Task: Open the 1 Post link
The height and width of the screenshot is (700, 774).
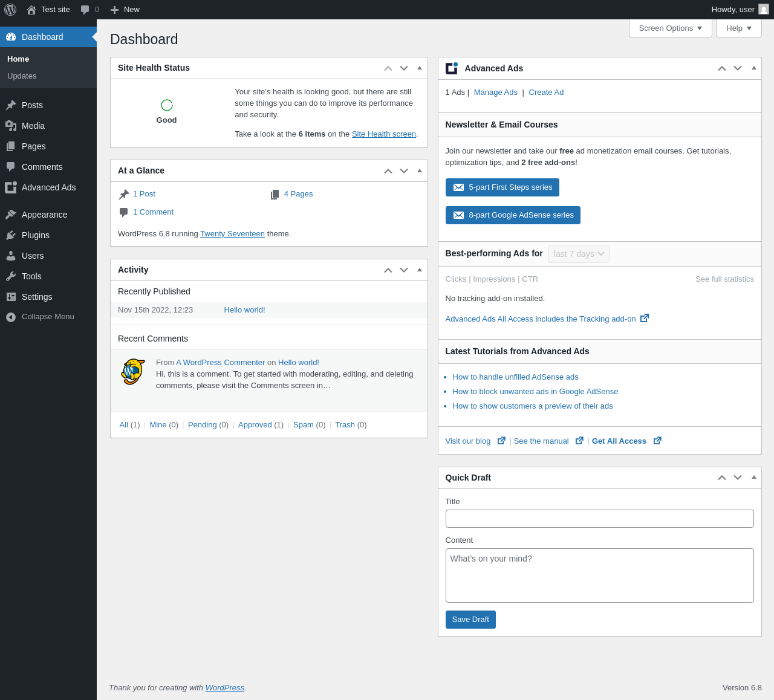Action: tap(144, 194)
